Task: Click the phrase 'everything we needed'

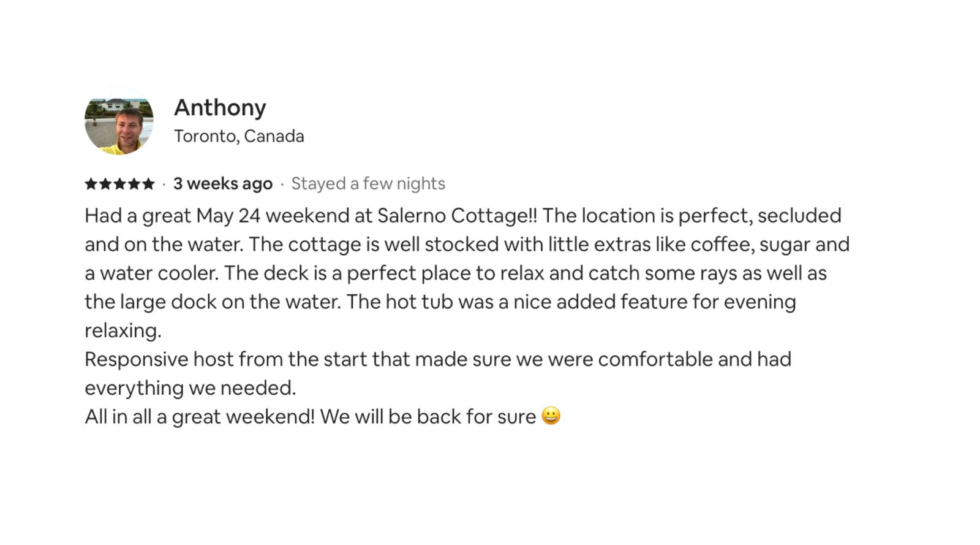Action: (x=189, y=388)
